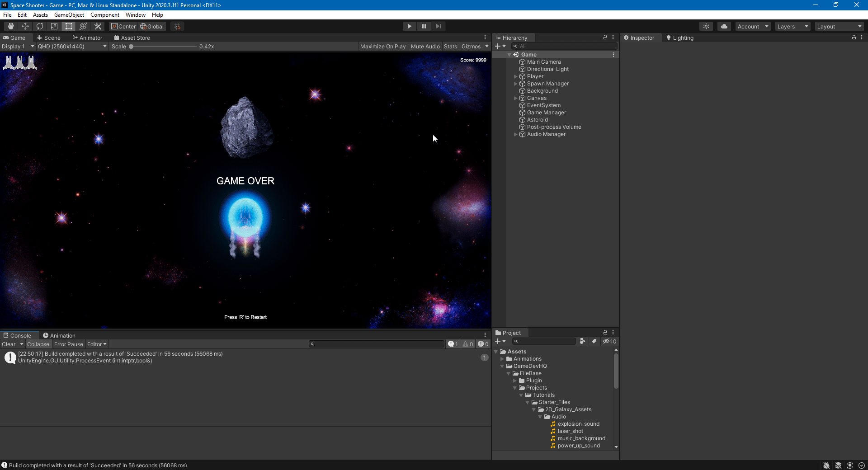Toggle error messages filter in Console
The width and height of the screenshot is (868, 470).
click(483, 344)
